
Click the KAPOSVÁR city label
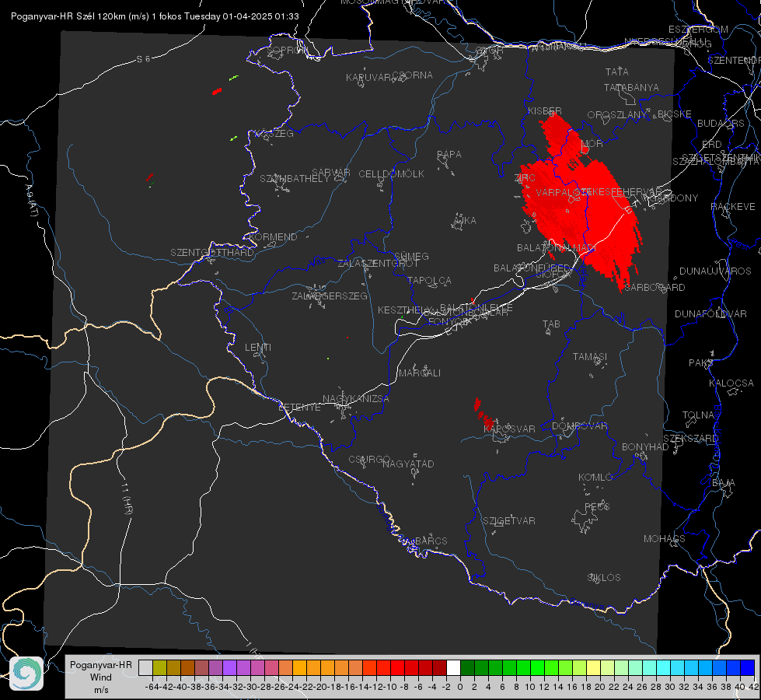[510, 429]
